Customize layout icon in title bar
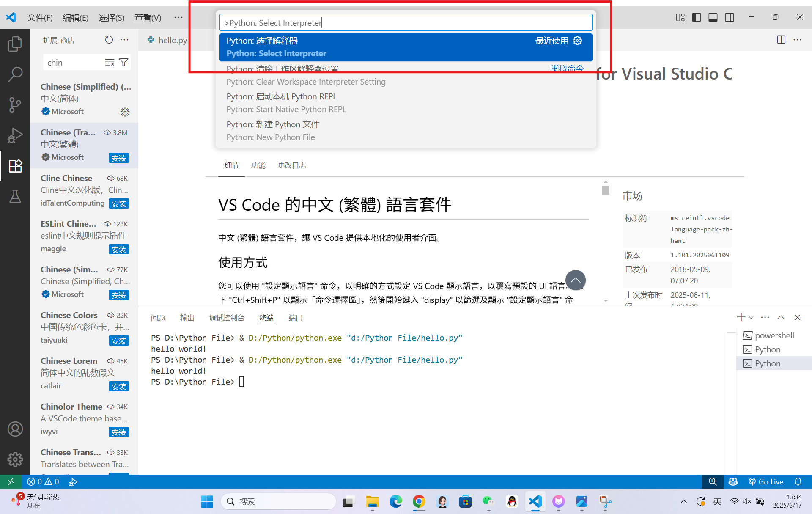 [680, 17]
